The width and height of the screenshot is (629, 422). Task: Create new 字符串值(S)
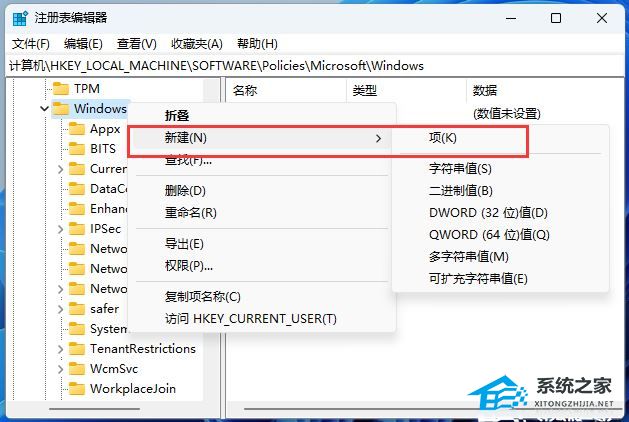[500, 168]
